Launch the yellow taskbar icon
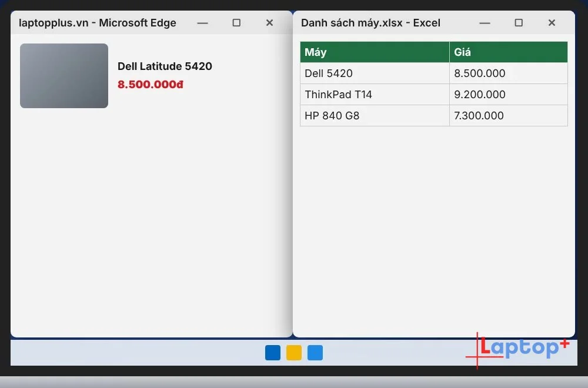The width and height of the screenshot is (588, 388). (294, 353)
